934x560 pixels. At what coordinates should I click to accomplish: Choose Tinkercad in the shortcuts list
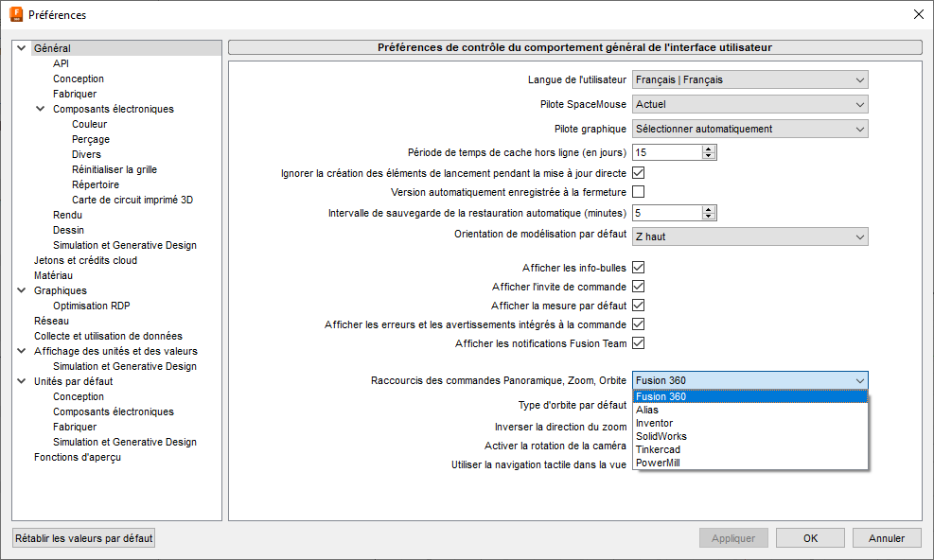(x=749, y=449)
